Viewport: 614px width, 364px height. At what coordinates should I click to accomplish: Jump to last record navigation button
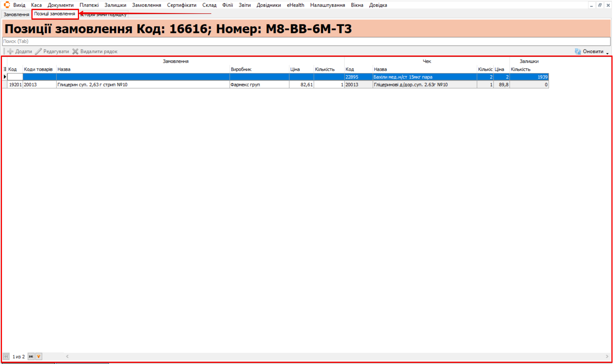(x=31, y=356)
